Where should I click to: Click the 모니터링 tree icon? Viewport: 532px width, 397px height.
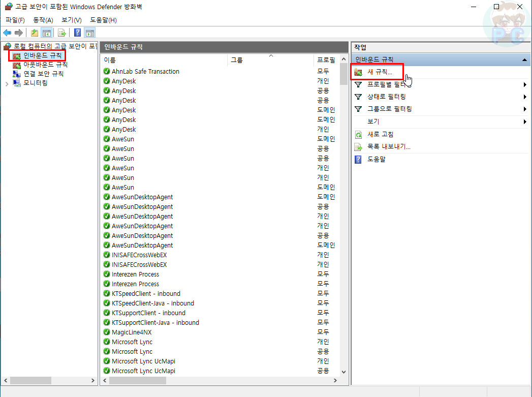(17, 83)
